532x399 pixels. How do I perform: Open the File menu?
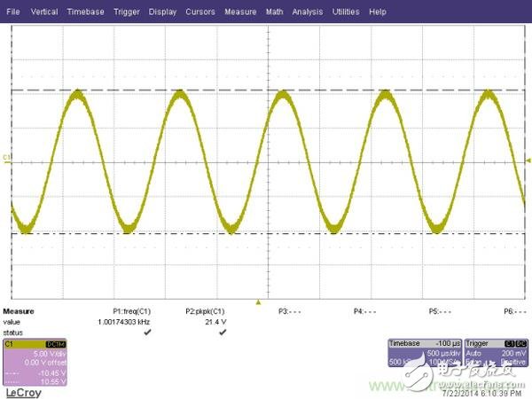pos(12,12)
